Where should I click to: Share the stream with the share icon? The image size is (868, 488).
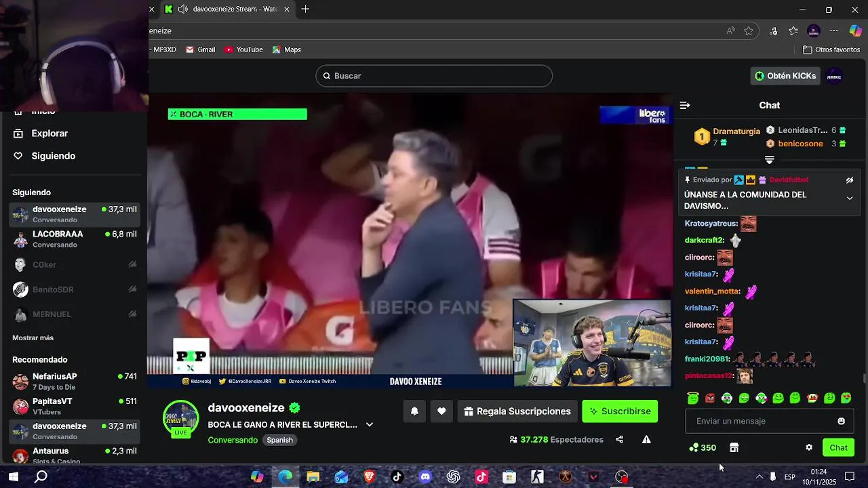pos(619,439)
